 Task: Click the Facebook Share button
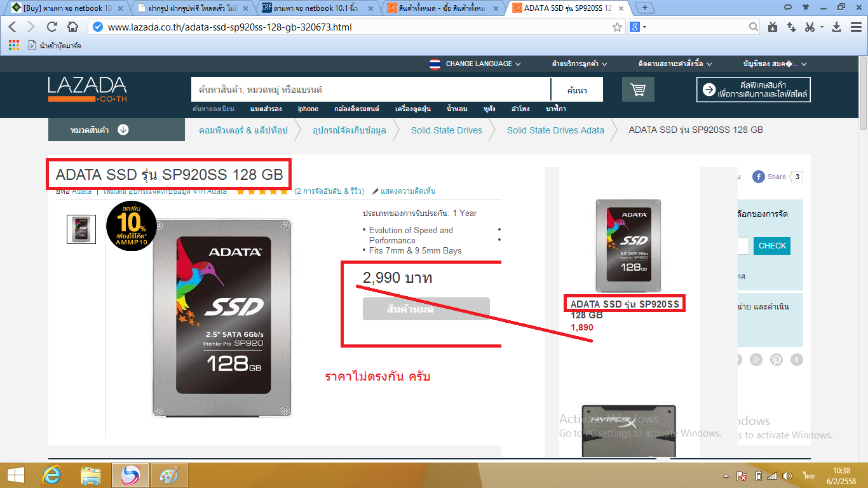click(x=770, y=177)
